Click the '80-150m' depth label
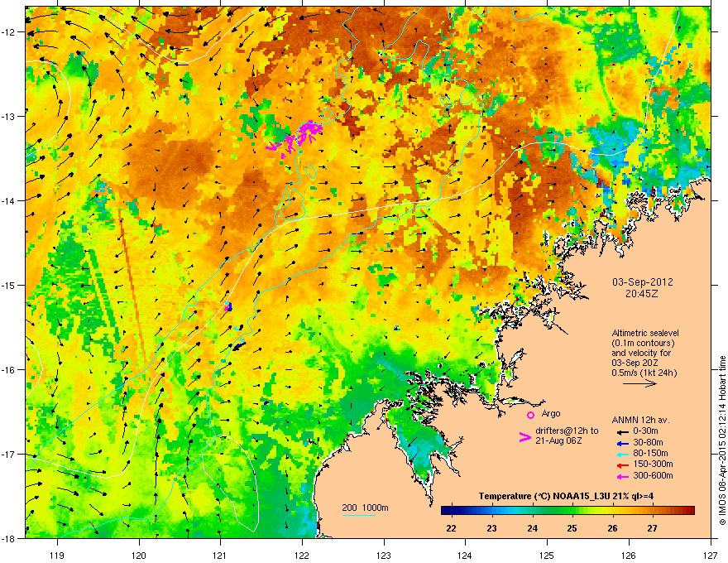728x563 pixels. point(650,453)
